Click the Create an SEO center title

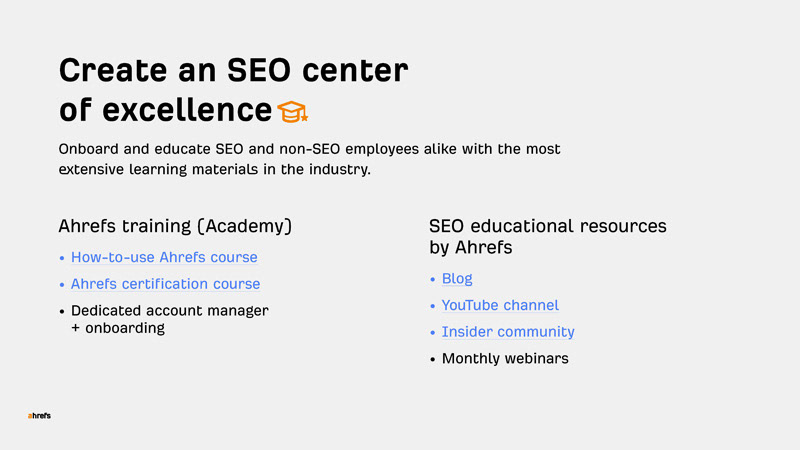click(233, 70)
